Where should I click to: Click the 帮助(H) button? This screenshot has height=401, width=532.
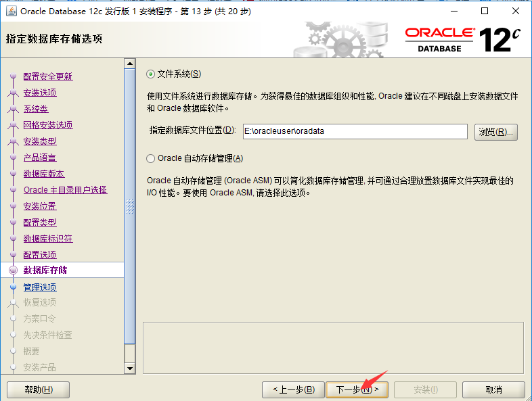[x=39, y=390]
